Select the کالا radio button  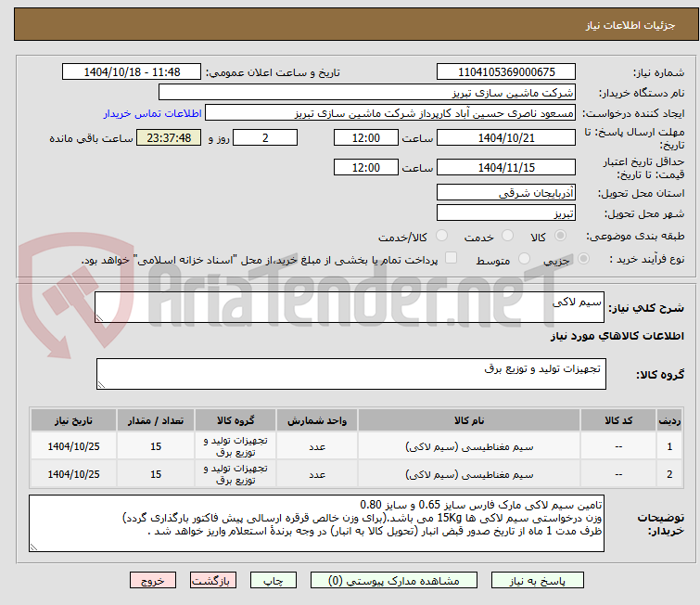tap(560, 236)
